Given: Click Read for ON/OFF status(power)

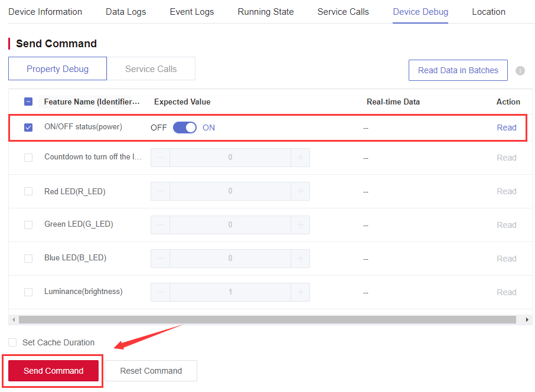Looking at the screenshot, I should coord(506,128).
